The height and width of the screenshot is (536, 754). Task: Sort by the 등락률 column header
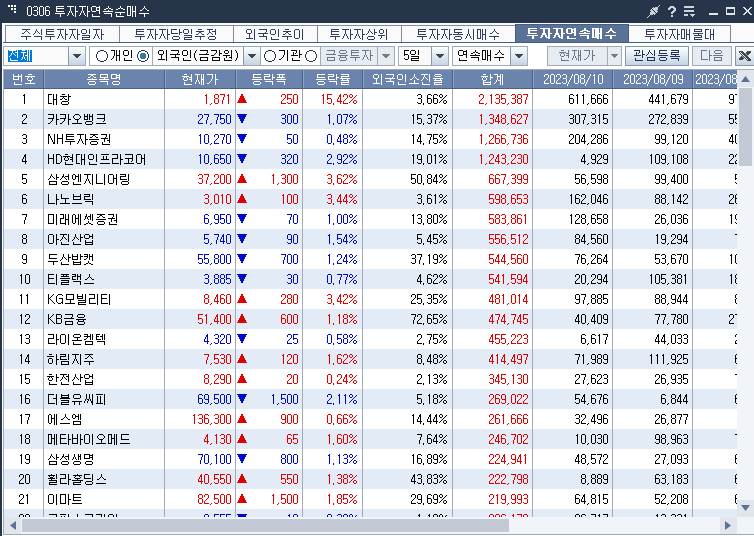333,79
